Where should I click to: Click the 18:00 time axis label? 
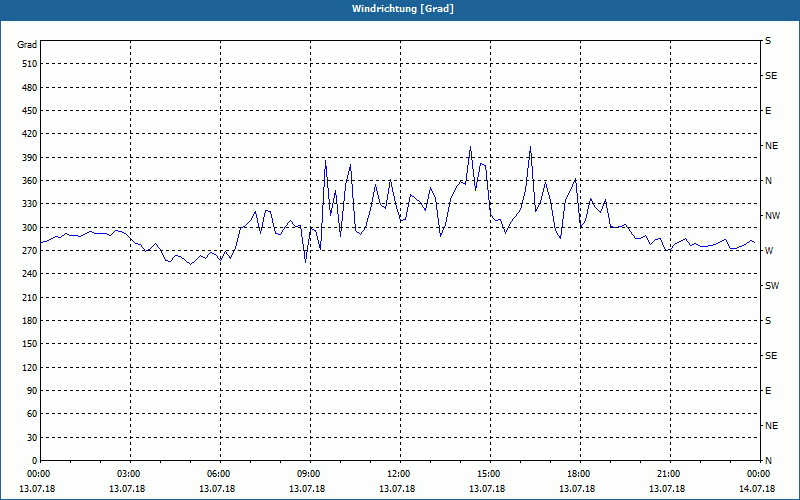coord(578,474)
